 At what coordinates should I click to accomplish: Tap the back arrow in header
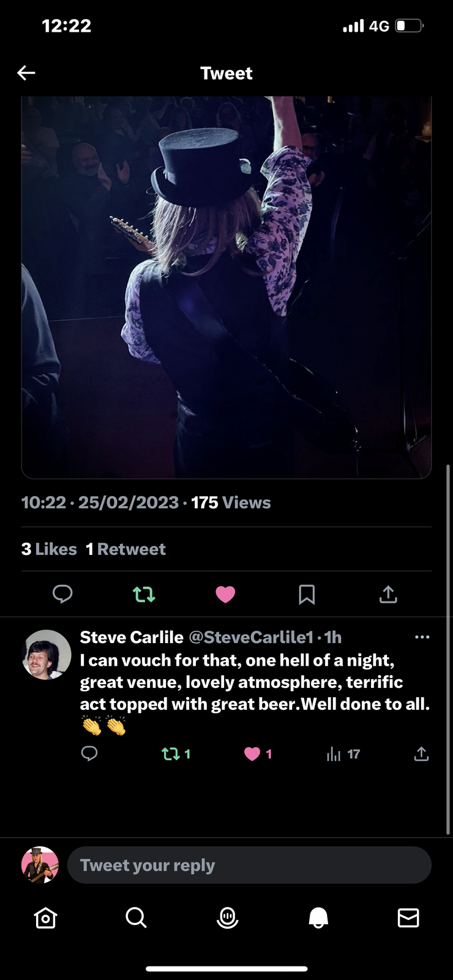tap(26, 73)
